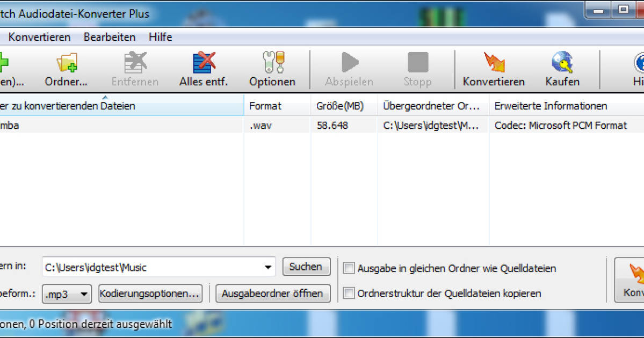This screenshot has height=338, width=644.
Task: Click the Konvertieren toolbar icon
Action: pyautogui.click(x=494, y=63)
